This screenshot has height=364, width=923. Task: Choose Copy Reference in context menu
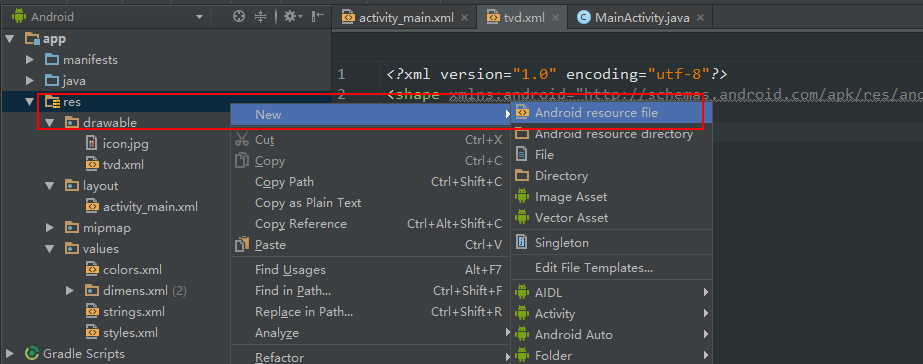click(x=371, y=224)
